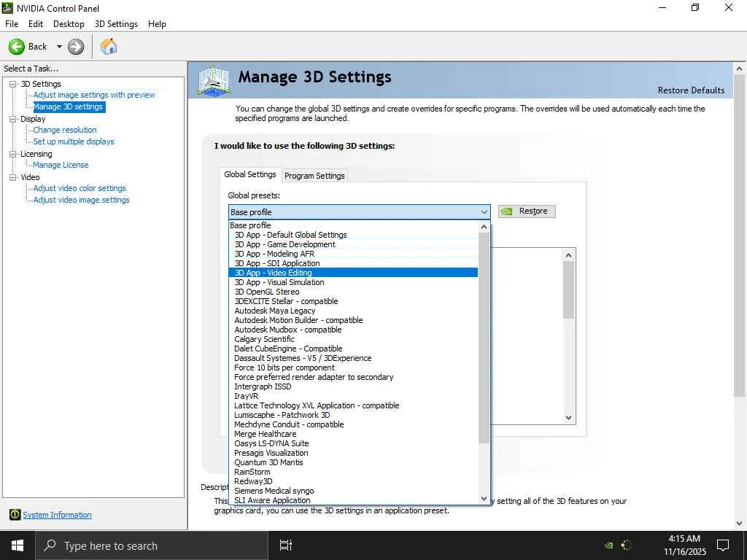
Task: Select Dassault Systemes - V5 / 3DExperience
Action: click(x=353, y=358)
